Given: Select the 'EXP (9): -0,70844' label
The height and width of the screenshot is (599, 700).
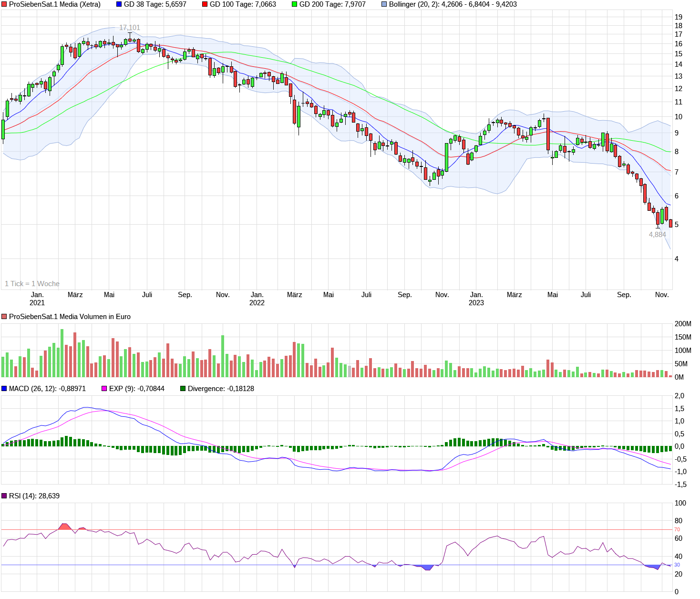Looking at the screenshot, I should [x=137, y=389].
